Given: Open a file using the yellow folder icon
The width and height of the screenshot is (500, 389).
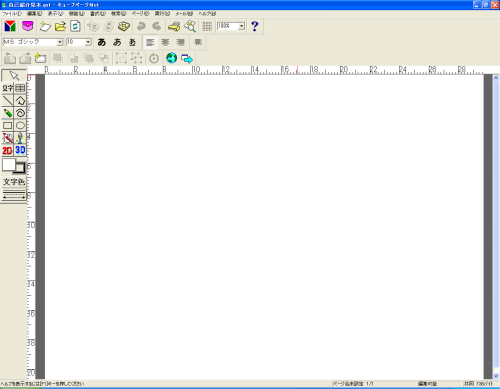Looking at the screenshot, I should (x=60, y=26).
